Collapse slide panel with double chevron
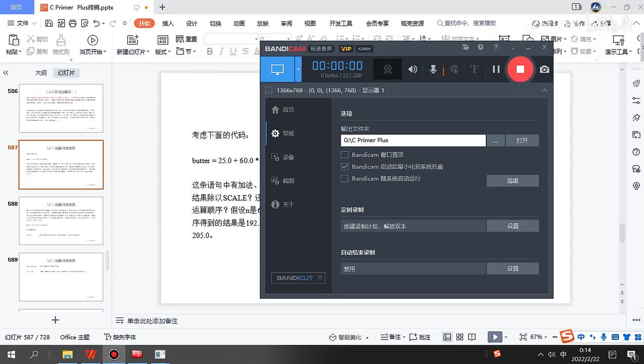Viewport: 644px width, 364px height. click(x=6, y=73)
